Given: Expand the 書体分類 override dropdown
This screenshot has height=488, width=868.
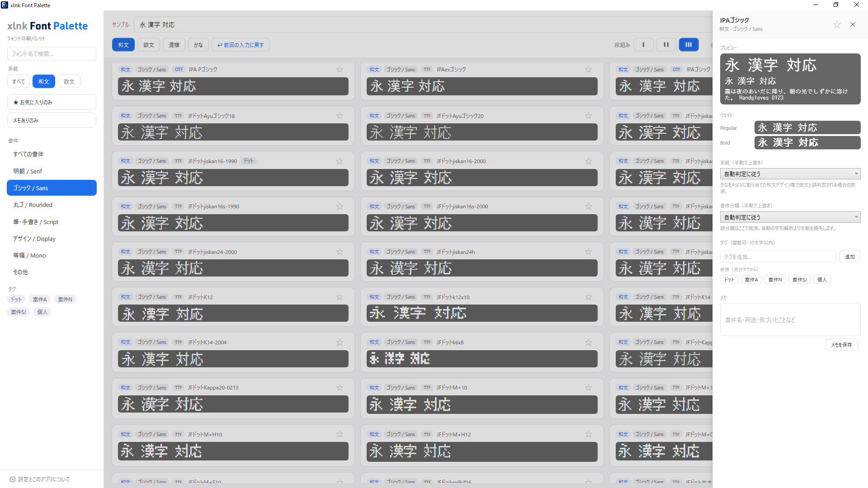Looking at the screenshot, I should click(790, 217).
